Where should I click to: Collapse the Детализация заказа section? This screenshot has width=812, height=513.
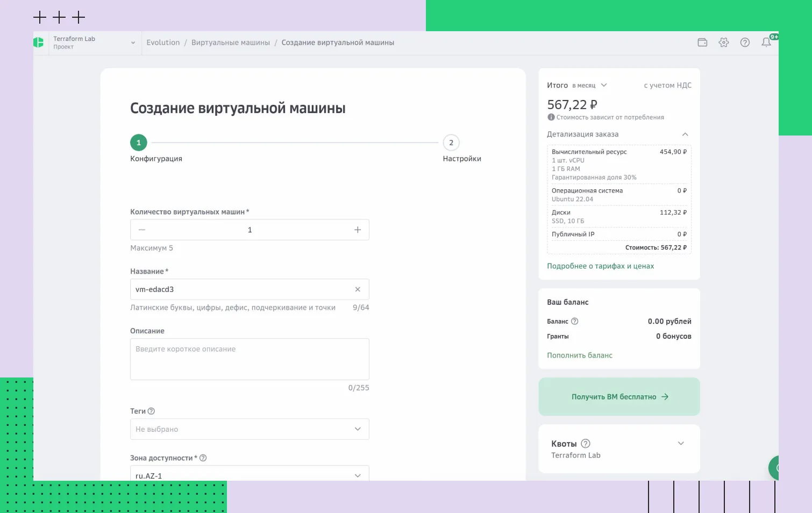685,134
